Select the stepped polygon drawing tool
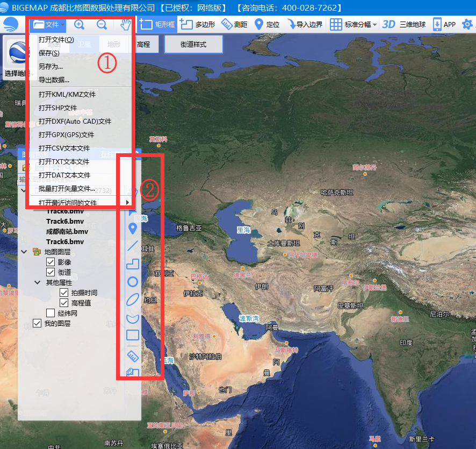This screenshot has width=476, height=449. click(133, 264)
